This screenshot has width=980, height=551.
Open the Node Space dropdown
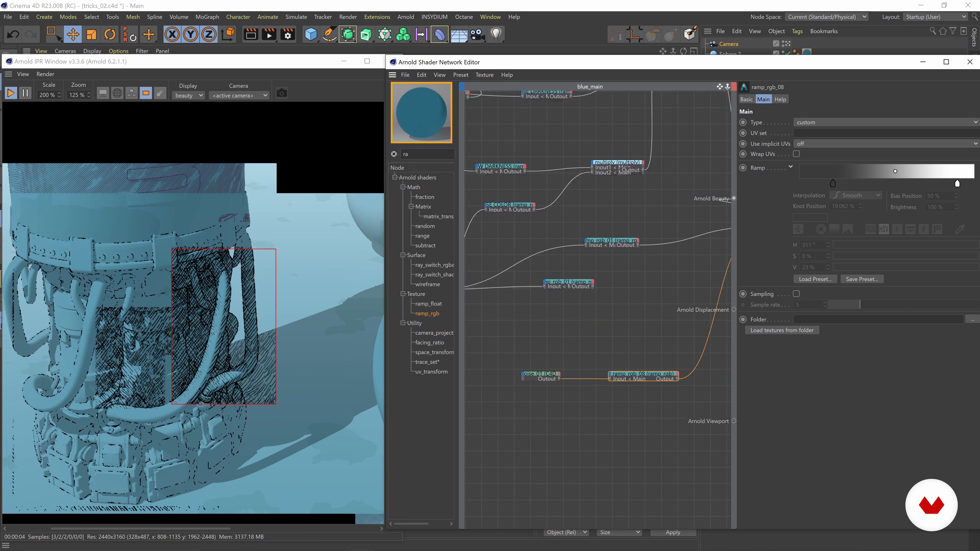tap(826, 17)
